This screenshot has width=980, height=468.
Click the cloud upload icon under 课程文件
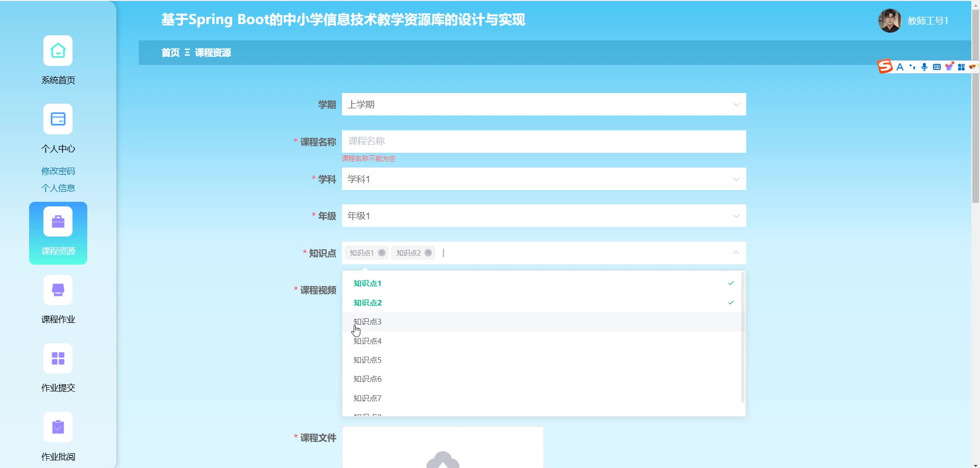coord(443,459)
